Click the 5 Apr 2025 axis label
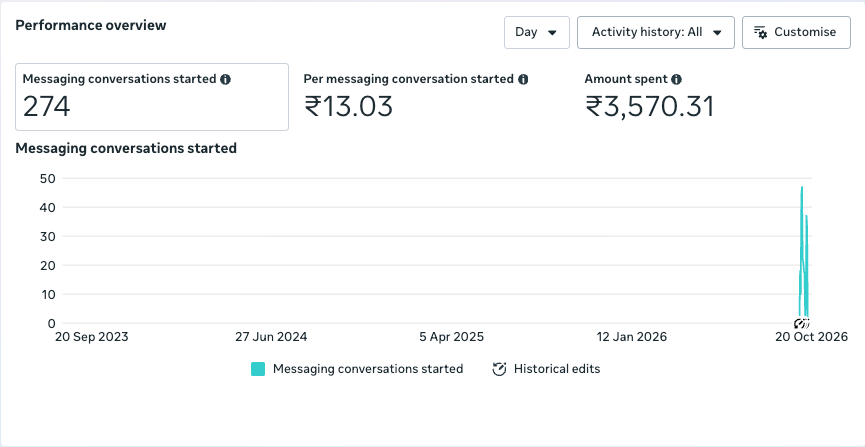The image size is (865, 447). click(451, 337)
